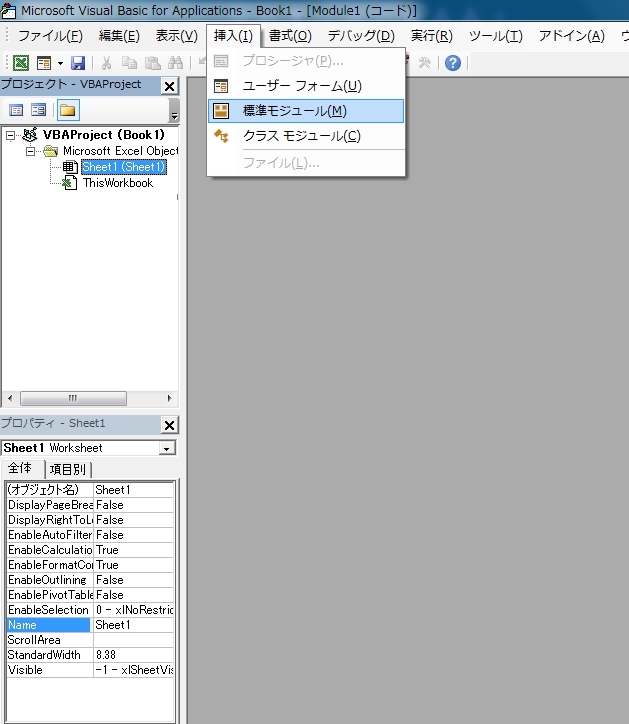The image size is (629, 724).
Task: Click the user form icon in Insert menu
Action: click(x=221, y=86)
